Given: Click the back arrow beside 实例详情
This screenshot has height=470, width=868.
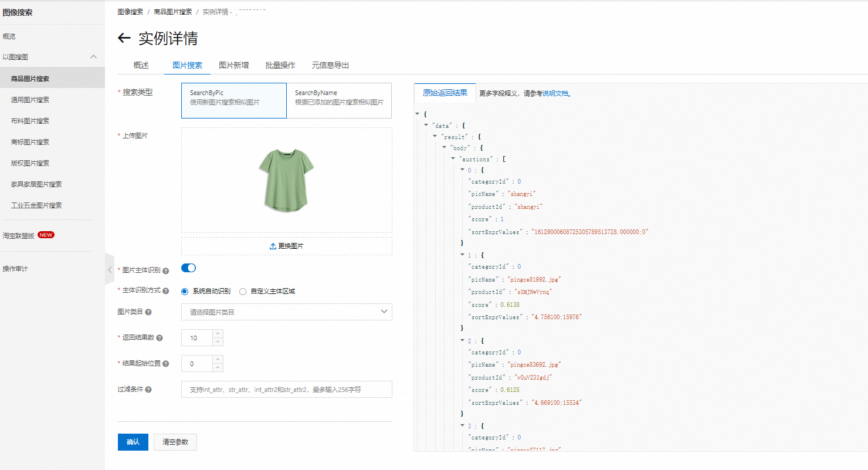Looking at the screenshot, I should (124, 39).
